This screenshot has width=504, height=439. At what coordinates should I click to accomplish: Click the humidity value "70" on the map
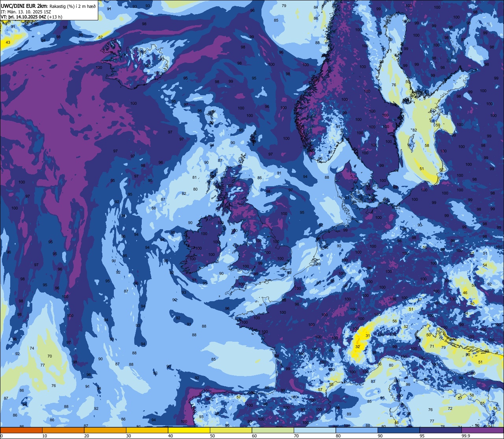click(x=50, y=356)
